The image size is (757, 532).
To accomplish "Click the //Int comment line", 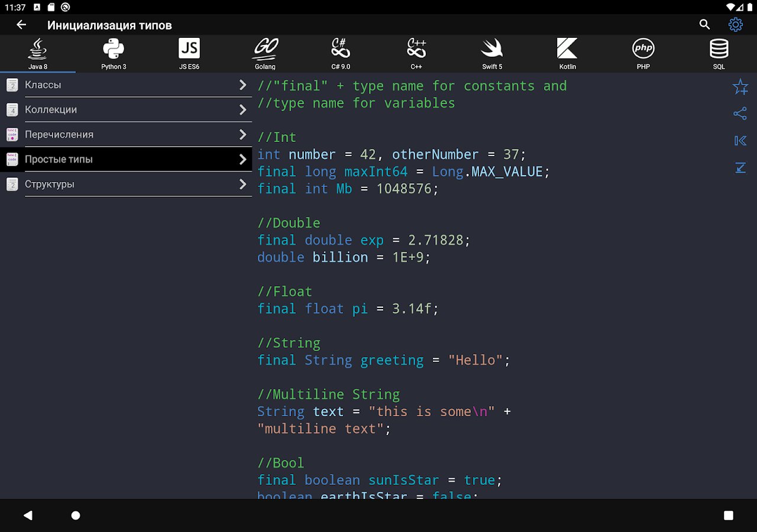I will pyautogui.click(x=277, y=137).
